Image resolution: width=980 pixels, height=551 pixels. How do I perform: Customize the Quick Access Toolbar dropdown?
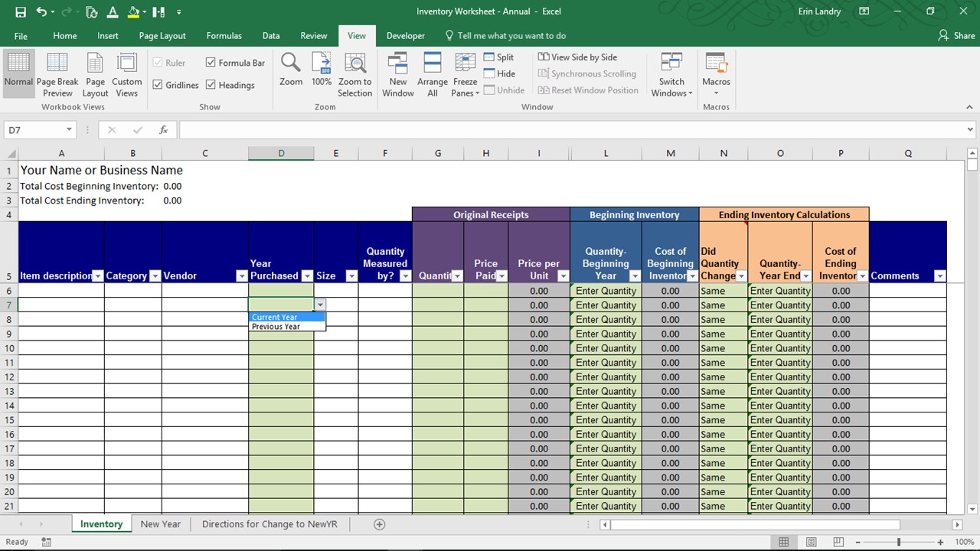pos(179,12)
